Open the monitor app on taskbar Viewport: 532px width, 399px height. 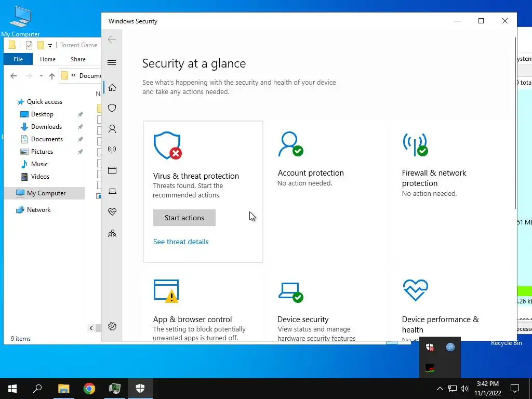115,389
